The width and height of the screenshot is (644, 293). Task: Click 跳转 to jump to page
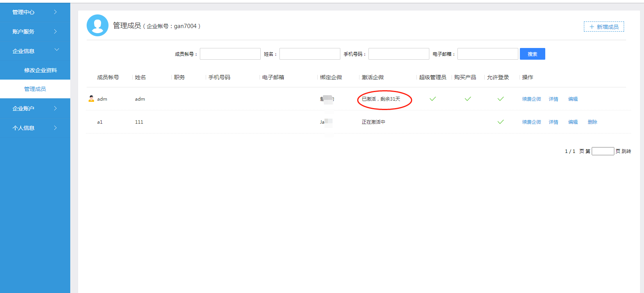[x=626, y=151]
